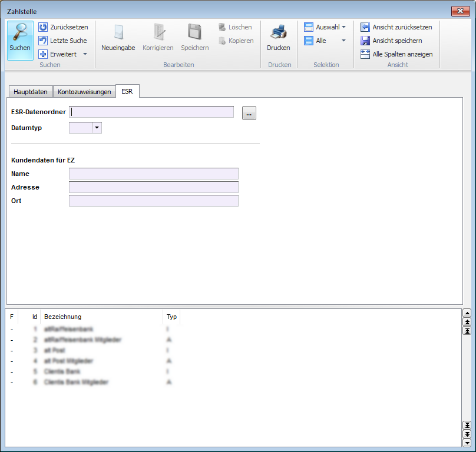Click the Bezeichnung column header
This screenshot has width=476, height=452.
tap(102, 317)
